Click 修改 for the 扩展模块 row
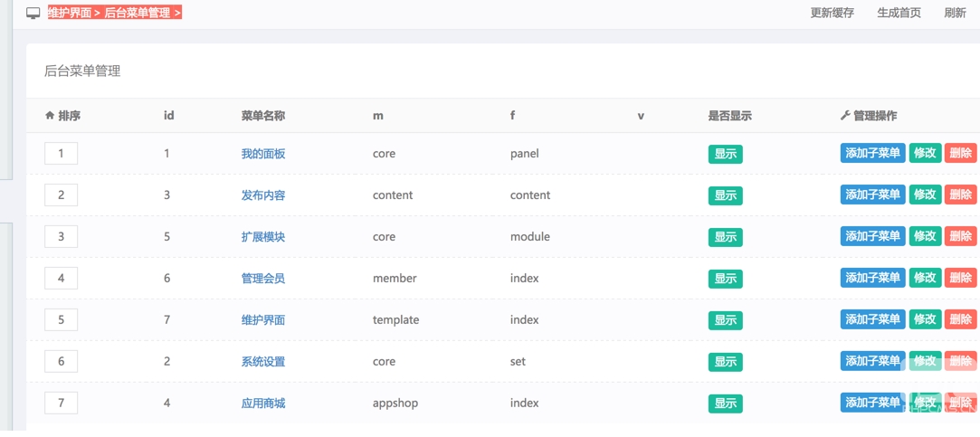The width and height of the screenshot is (980, 437). (x=925, y=236)
